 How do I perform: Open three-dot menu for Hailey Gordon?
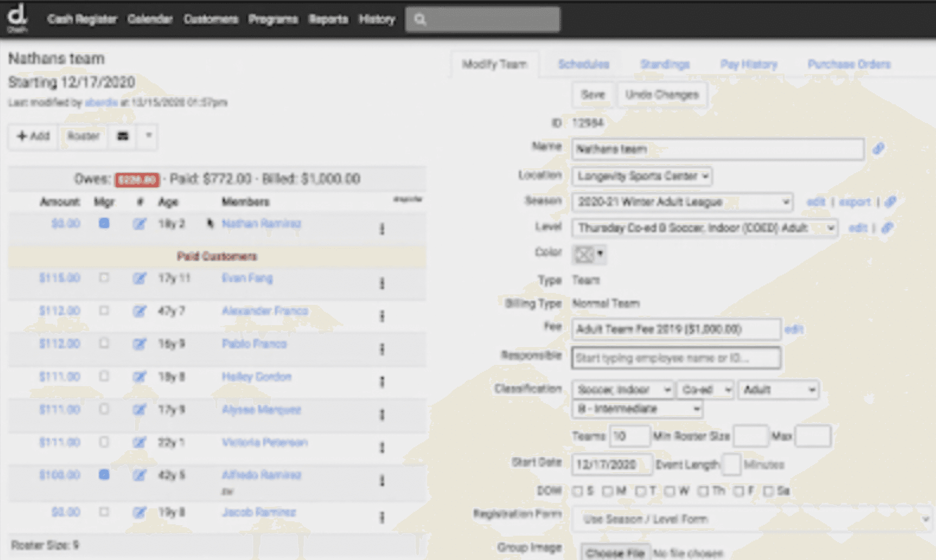click(x=382, y=382)
